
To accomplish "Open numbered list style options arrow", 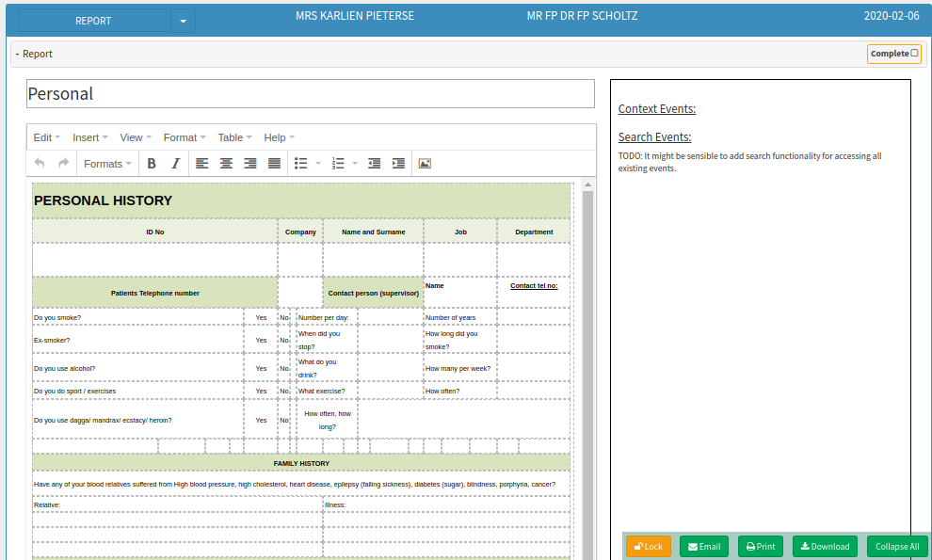I will click(355, 164).
